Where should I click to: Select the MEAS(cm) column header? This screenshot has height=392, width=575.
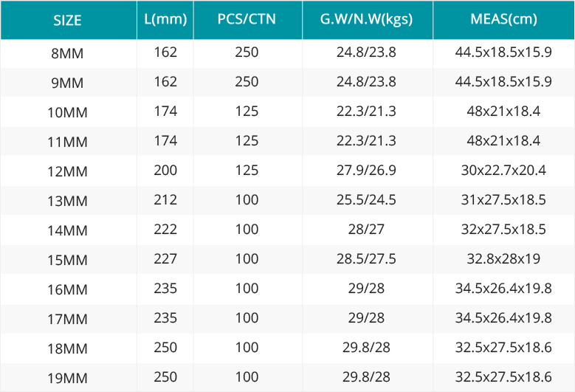pyautogui.click(x=503, y=19)
